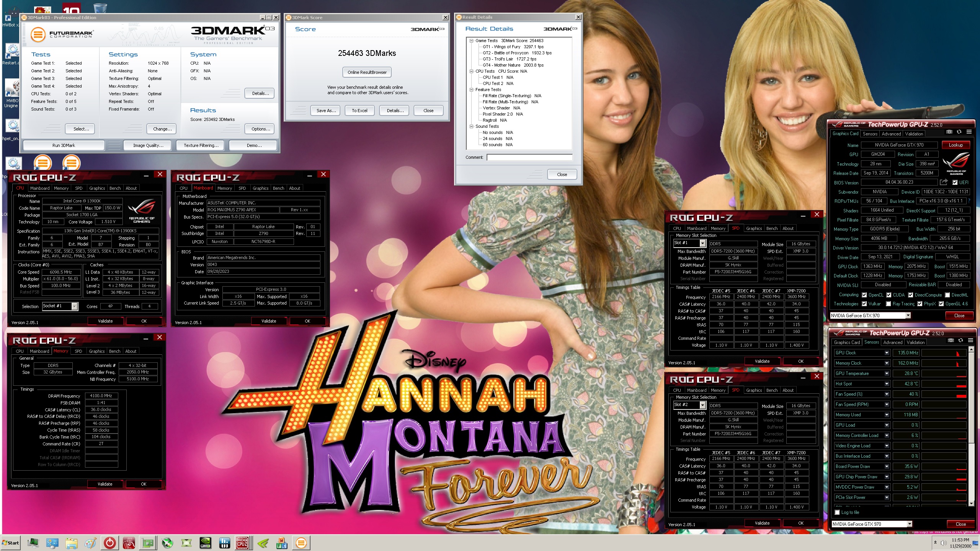
Task: Toggle the Ray Tracing checkbox
Action: point(888,304)
